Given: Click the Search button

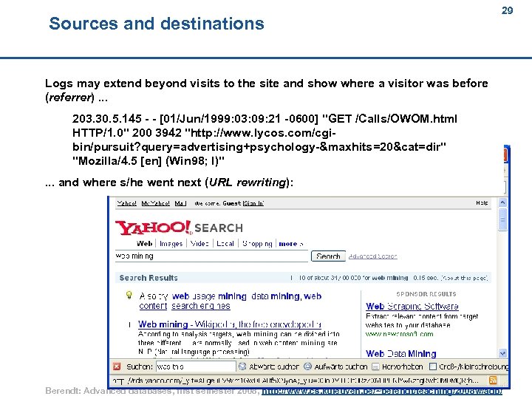Looking at the screenshot, I should coord(328,256).
